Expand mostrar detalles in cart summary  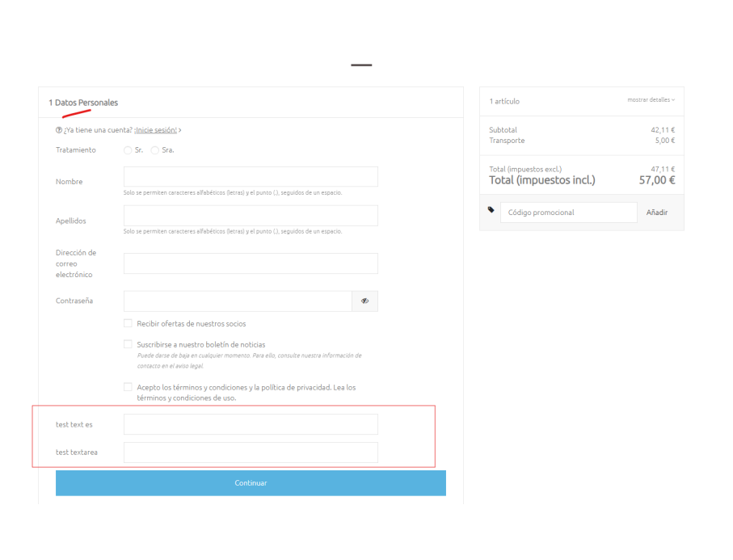651,99
